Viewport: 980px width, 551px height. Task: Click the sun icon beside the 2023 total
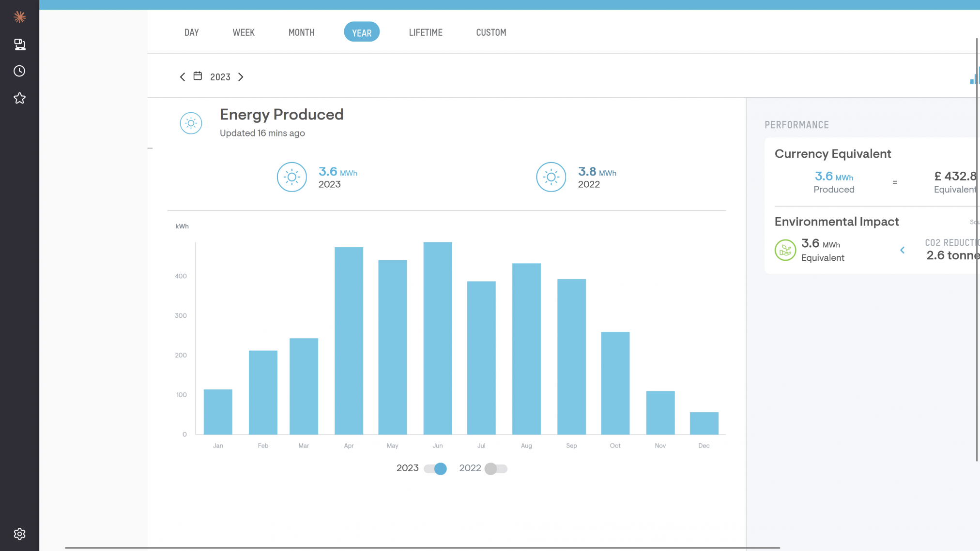click(x=291, y=177)
